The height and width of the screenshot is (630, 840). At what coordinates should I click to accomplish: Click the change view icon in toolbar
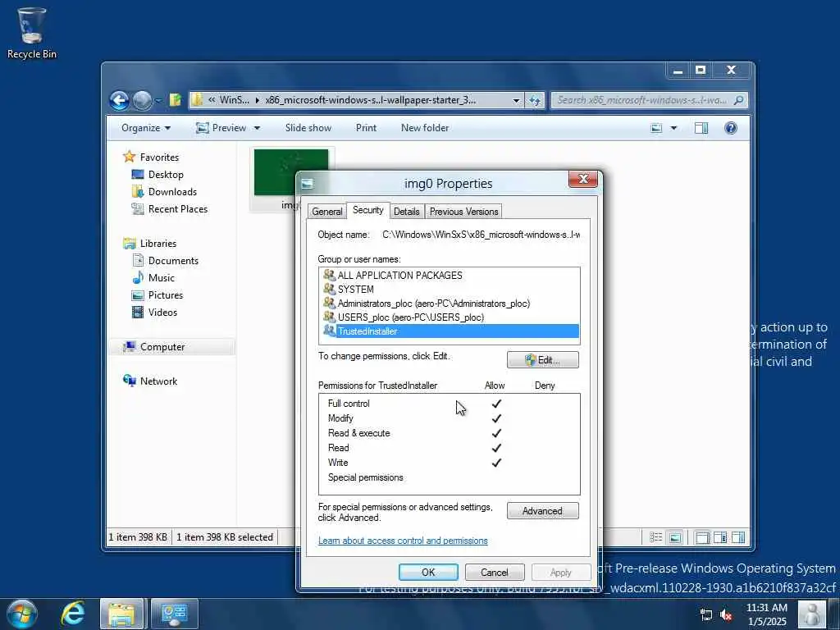pyautogui.click(x=656, y=128)
